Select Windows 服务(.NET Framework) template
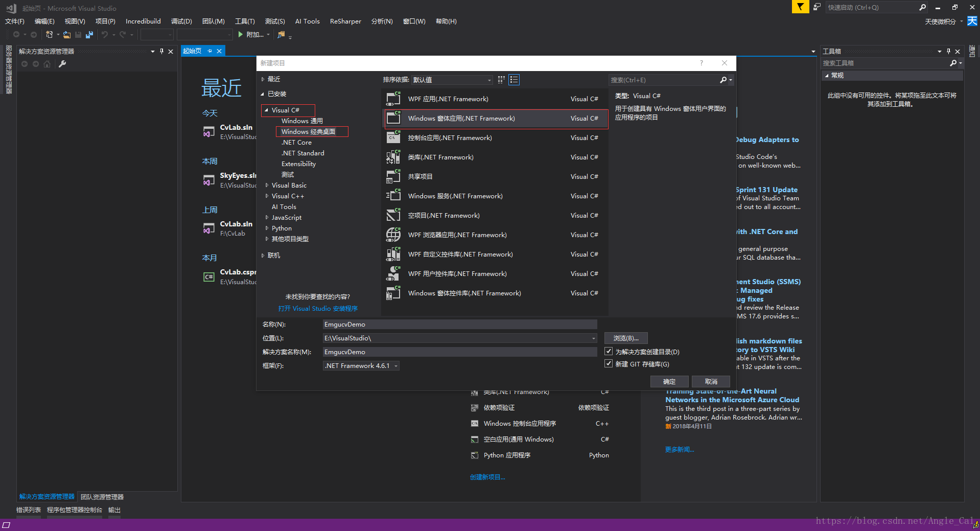980x531 pixels. tap(495, 196)
